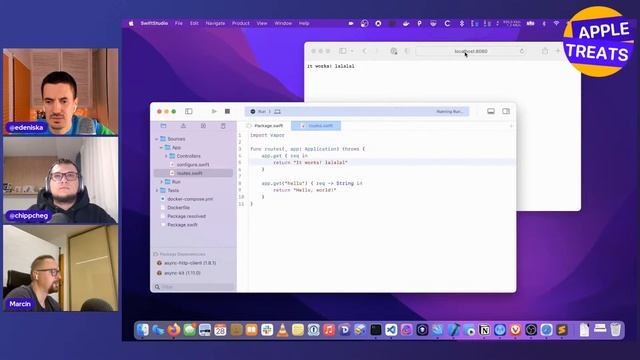
Task: Open the third navigator tab icon
Action: pyautogui.click(x=203, y=126)
